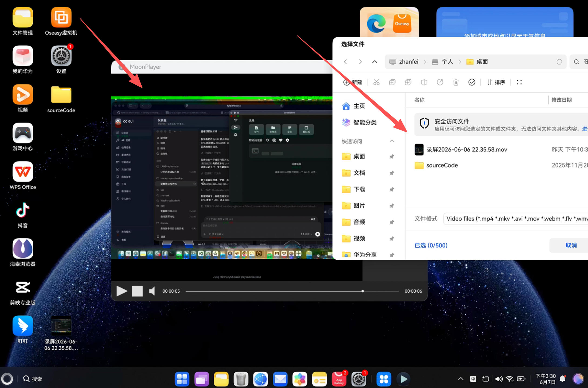Image resolution: width=588 pixels, height=388 pixels.
Task: Expand hidden tray icons chevron in taskbar
Action: pyautogui.click(x=461, y=379)
